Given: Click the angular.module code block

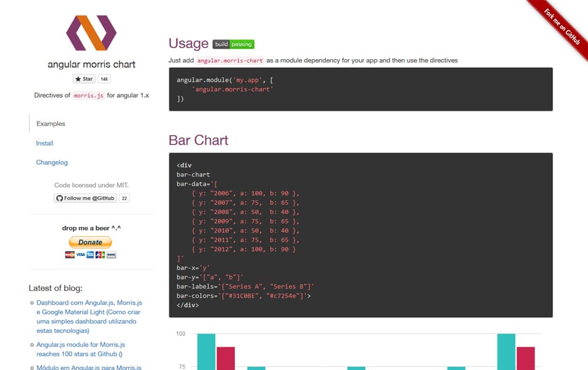Looking at the screenshot, I should 361,89.
